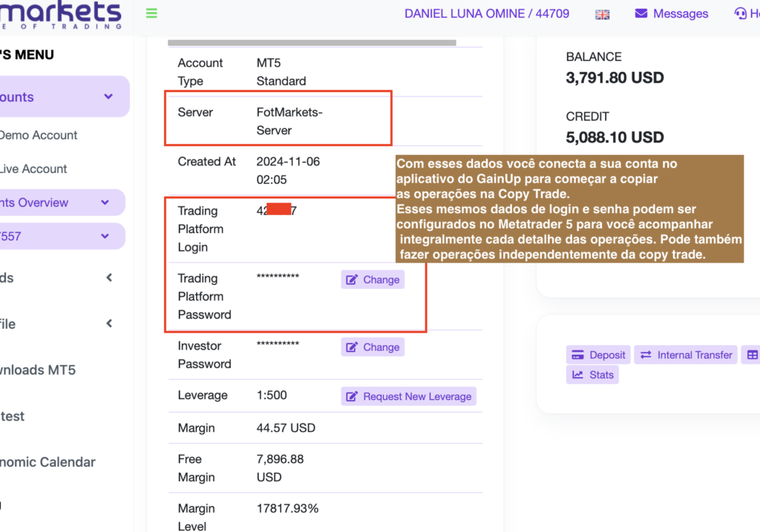Open Demo Account menu item
The height and width of the screenshot is (532, 760).
[x=39, y=135]
